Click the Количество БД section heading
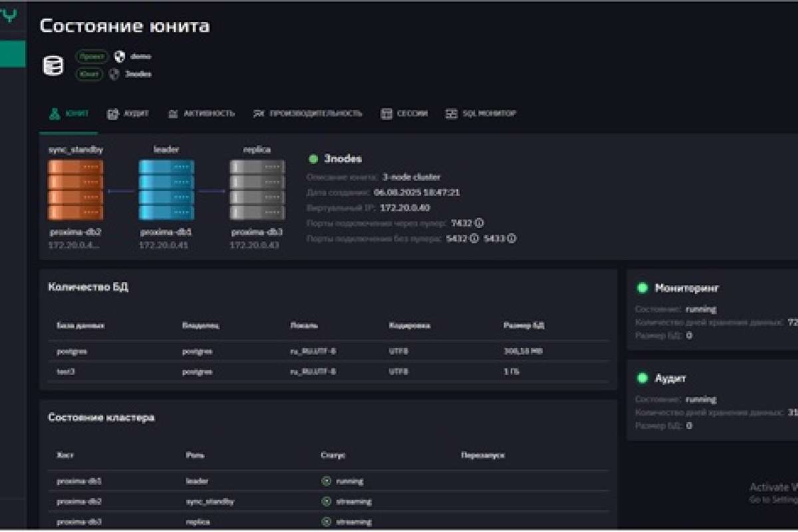The width and height of the screenshot is (798, 532). point(88,287)
